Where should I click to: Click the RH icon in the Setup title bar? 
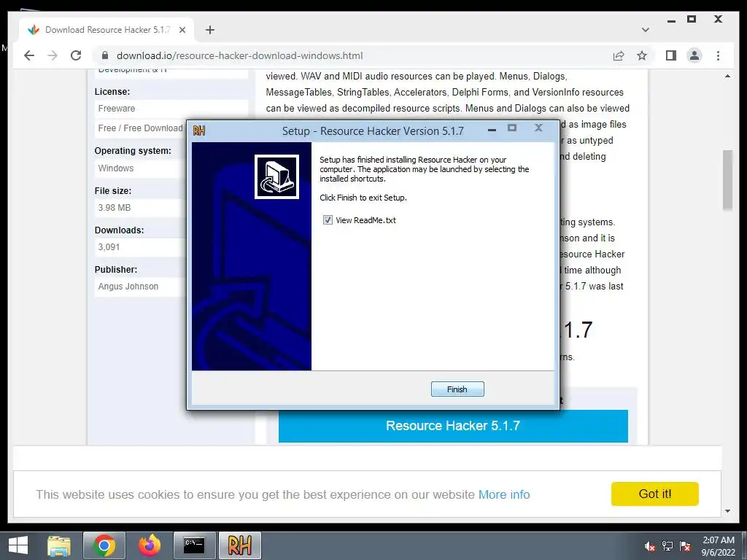point(199,131)
